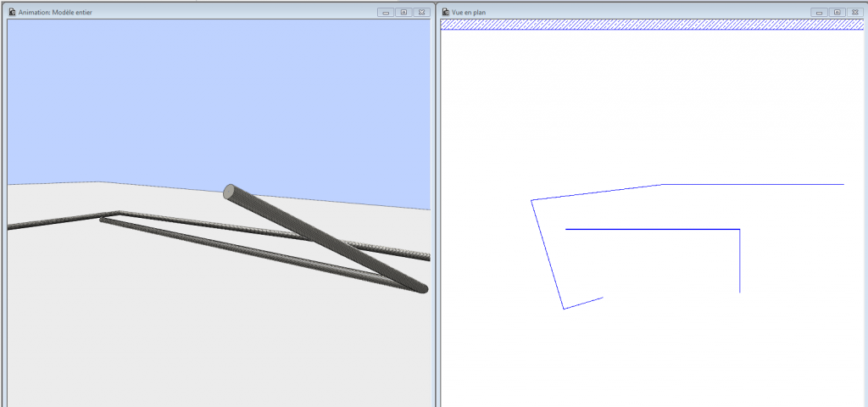Minimize the Vue en plan window
Viewport: 868px width, 407px height.
click(820, 12)
